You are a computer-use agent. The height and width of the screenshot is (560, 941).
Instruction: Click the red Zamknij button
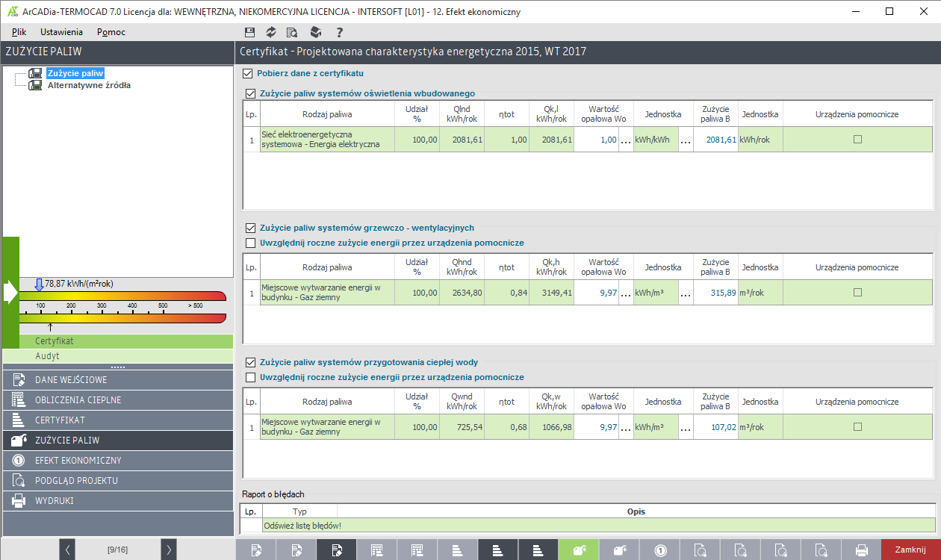coord(910,550)
